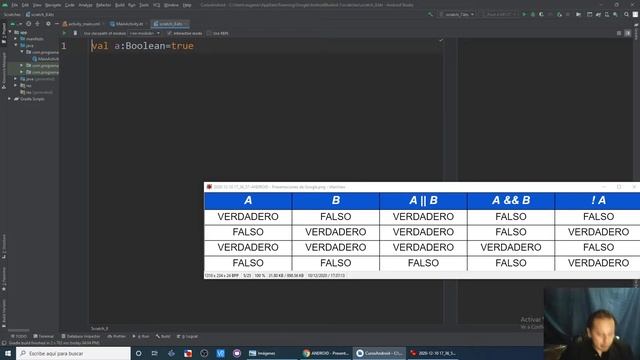The width and height of the screenshot is (640, 360).
Task: Open the Build menu
Action: (x=120, y=5)
